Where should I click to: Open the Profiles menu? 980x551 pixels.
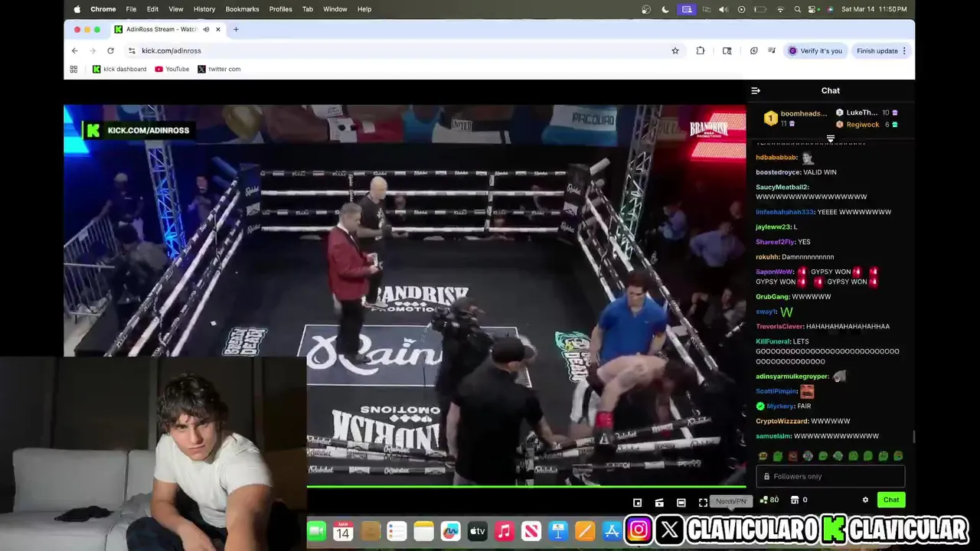pos(280,9)
